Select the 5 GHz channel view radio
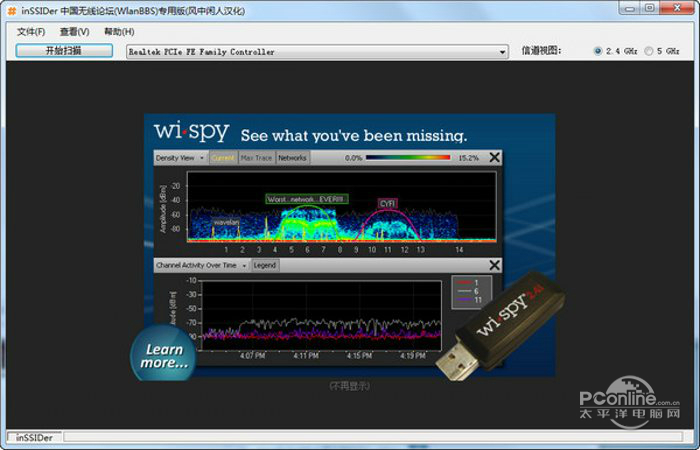 648,51
